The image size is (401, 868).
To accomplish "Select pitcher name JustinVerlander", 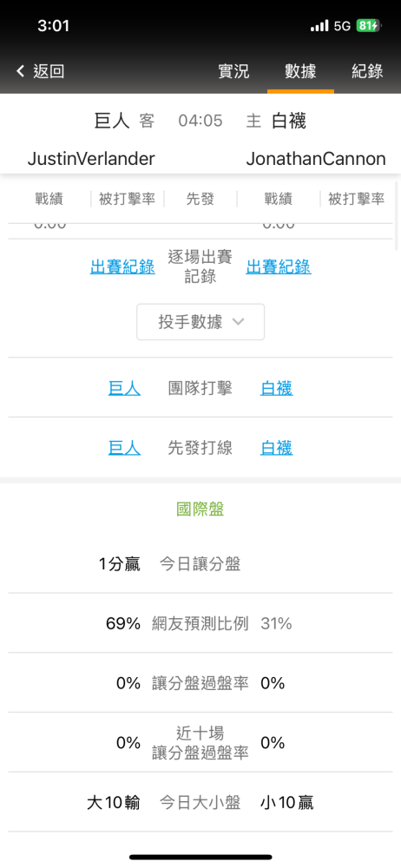I will click(91, 159).
